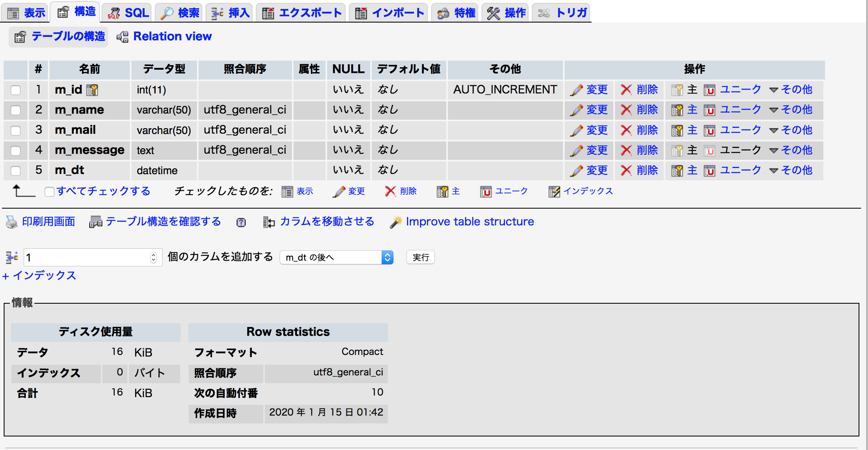Screen dimensions: 868x450
Task: Tick the checkbox beside m_id row
Action: [16, 90]
